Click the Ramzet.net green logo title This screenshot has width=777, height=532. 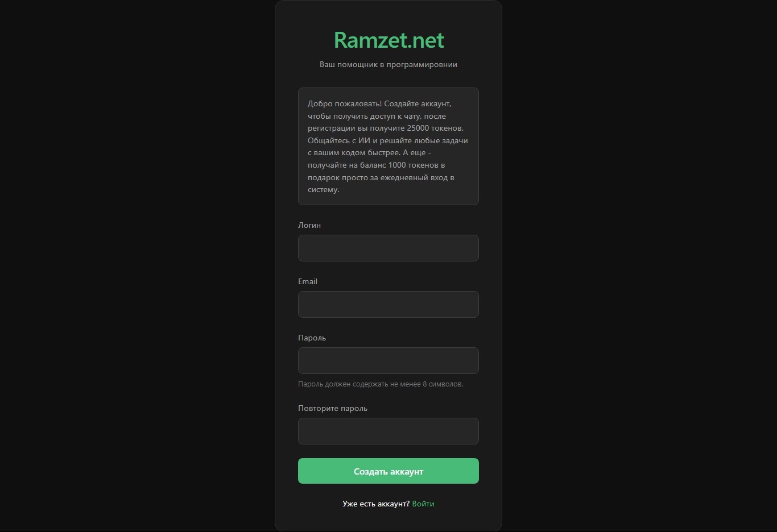click(388, 40)
